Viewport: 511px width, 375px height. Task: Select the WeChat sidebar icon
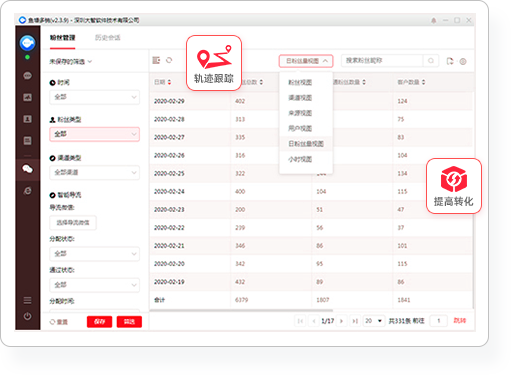(x=27, y=169)
